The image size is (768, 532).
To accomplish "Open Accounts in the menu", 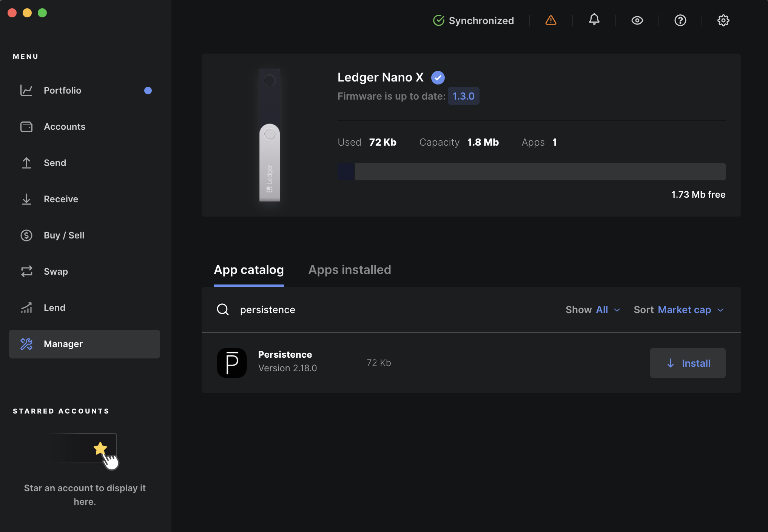I will [85, 127].
